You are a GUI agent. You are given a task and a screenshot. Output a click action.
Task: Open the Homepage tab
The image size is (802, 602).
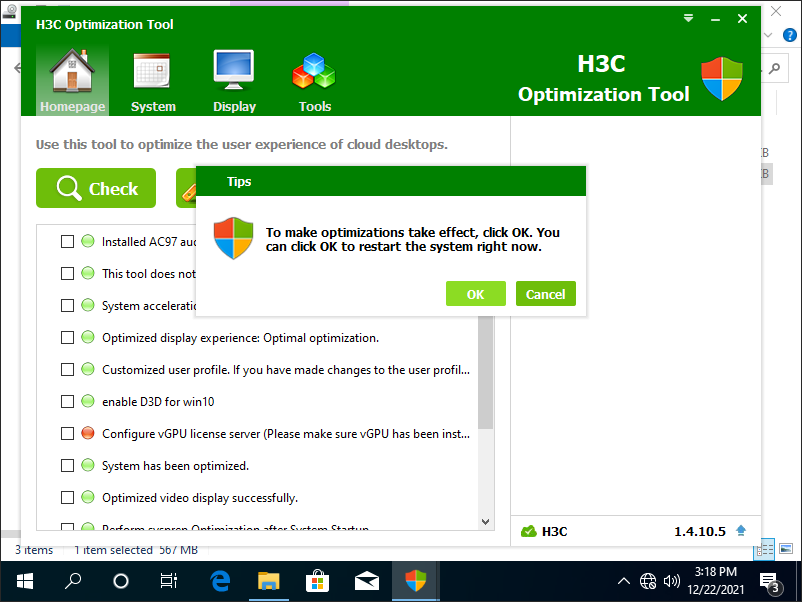[x=72, y=80]
